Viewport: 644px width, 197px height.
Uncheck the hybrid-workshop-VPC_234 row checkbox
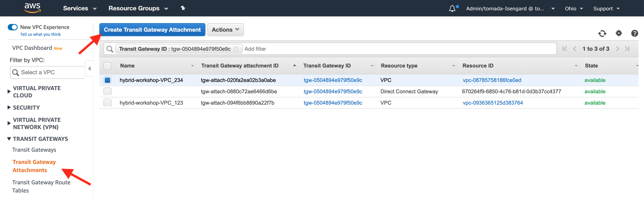[x=107, y=80]
